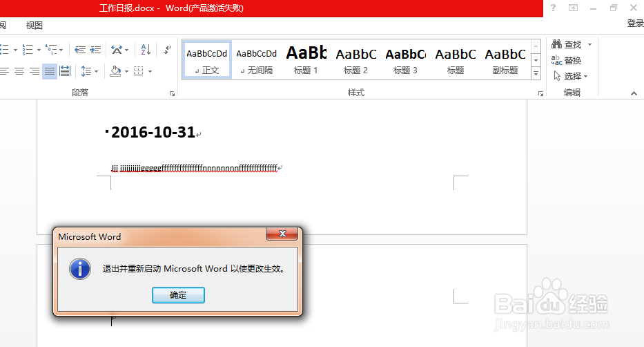The height and width of the screenshot is (347, 644).
Task: Open borders dropdown arrow
Action: coord(150,71)
